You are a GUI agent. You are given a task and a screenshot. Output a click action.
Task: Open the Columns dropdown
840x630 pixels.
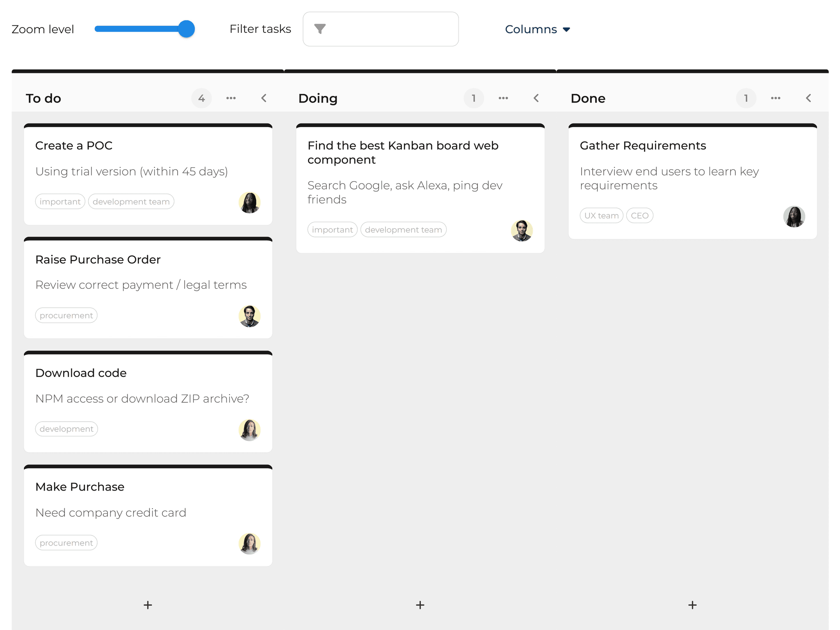pyautogui.click(x=537, y=29)
